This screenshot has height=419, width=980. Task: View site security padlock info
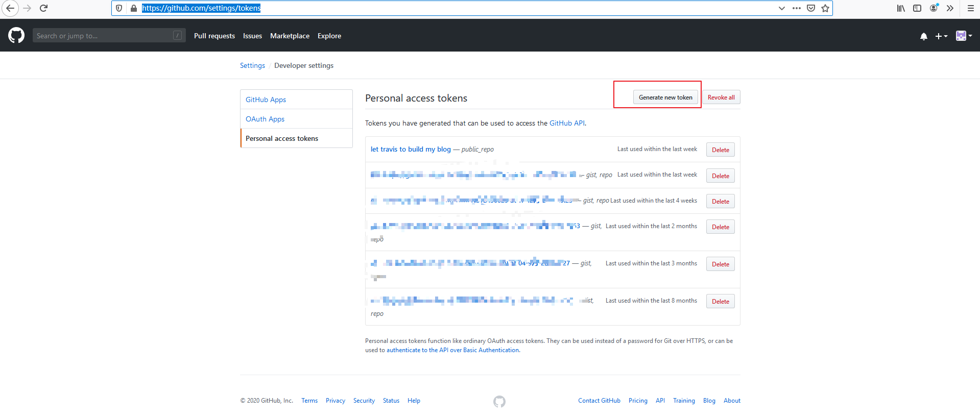coord(134,8)
